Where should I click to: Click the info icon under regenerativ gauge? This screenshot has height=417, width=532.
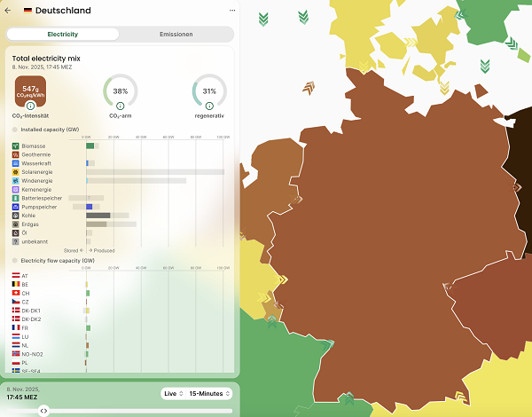(x=210, y=106)
